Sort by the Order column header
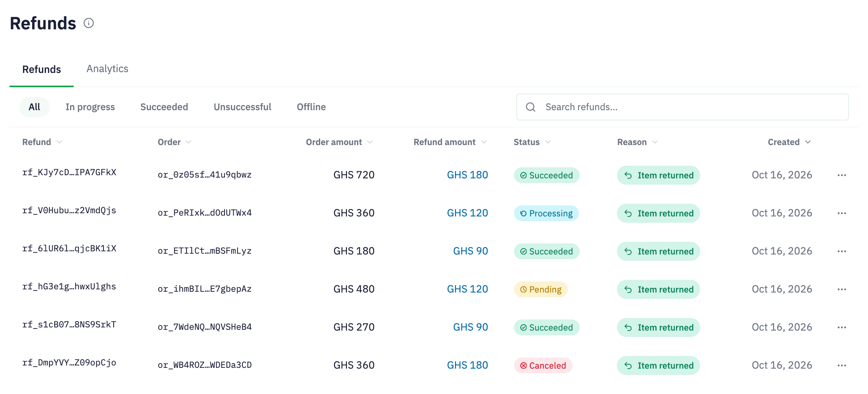The image size is (868, 394). (x=175, y=142)
